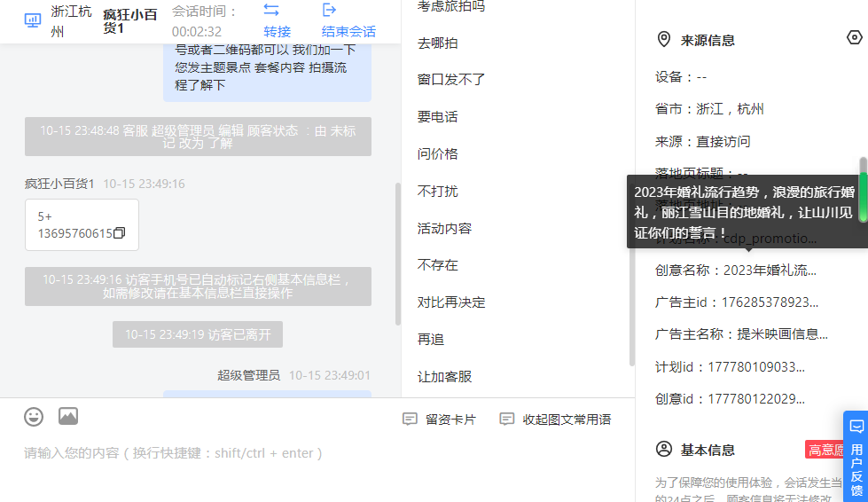Click the 留资卡片 card icon
The width and height of the screenshot is (868, 502).
coord(410,419)
